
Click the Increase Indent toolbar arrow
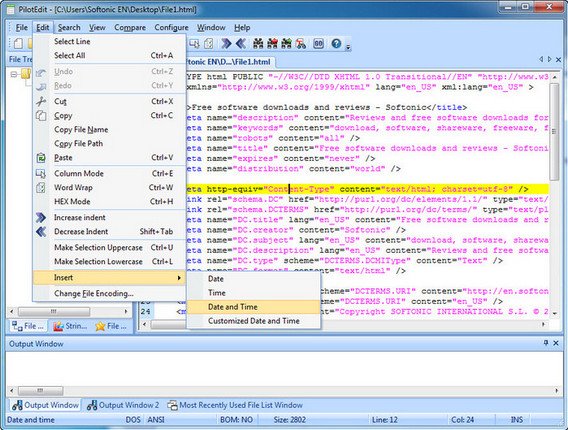pos(226,44)
